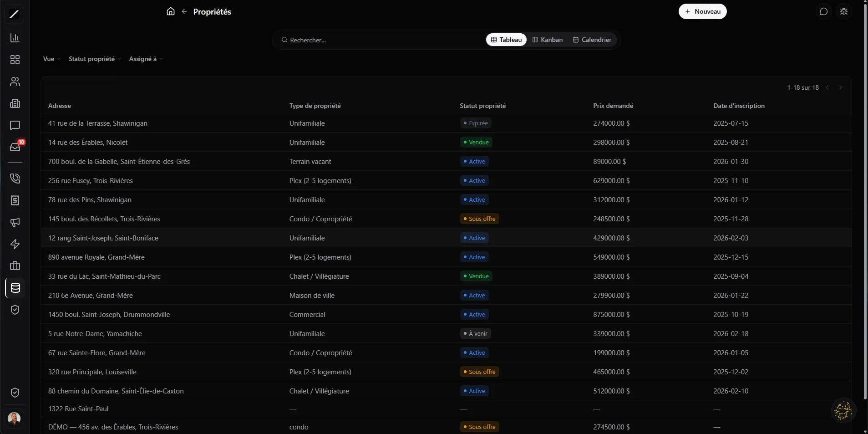Open the sparkle assistant bubble at the bottom right
Screen dimensions: 868x434
click(843, 410)
